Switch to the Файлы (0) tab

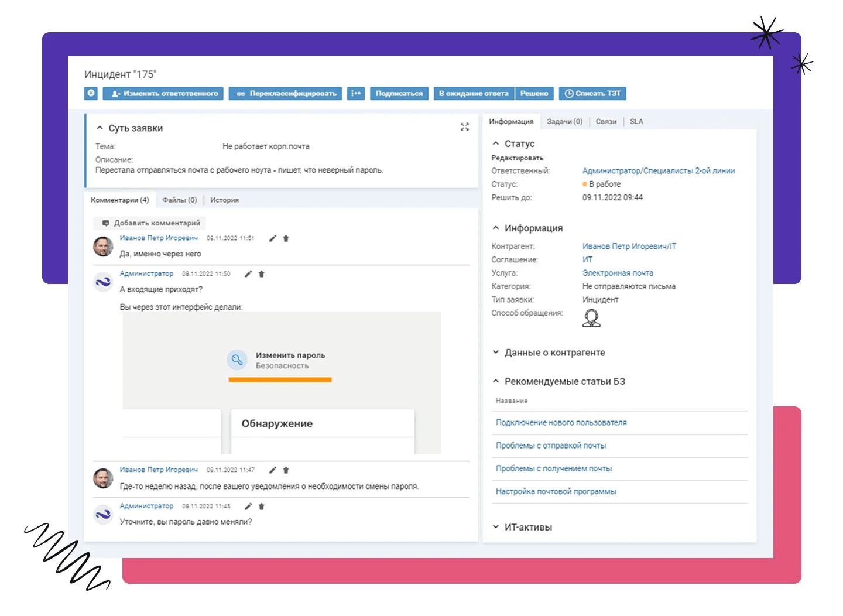click(179, 200)
